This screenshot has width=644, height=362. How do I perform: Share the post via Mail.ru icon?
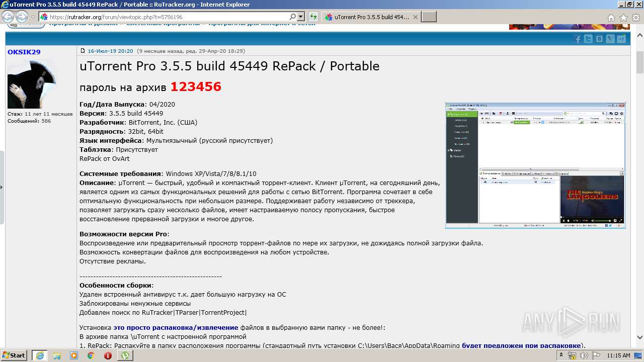click(621, 39)
